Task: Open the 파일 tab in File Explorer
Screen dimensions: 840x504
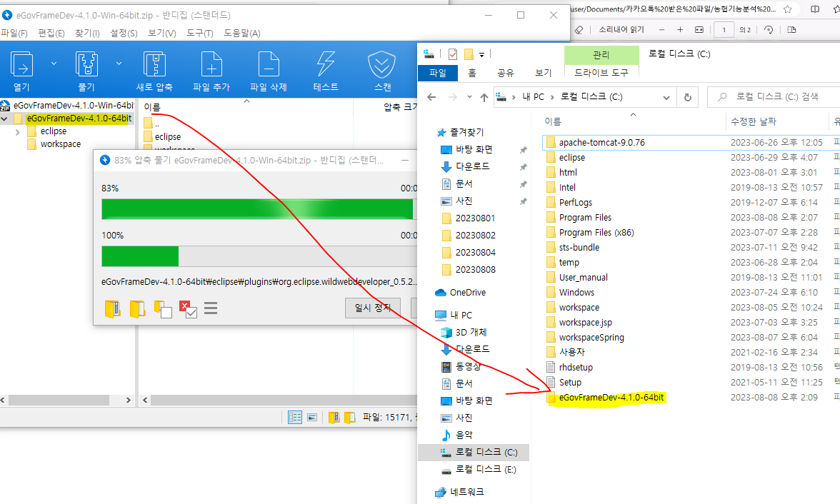Action: tap(438, 73)
